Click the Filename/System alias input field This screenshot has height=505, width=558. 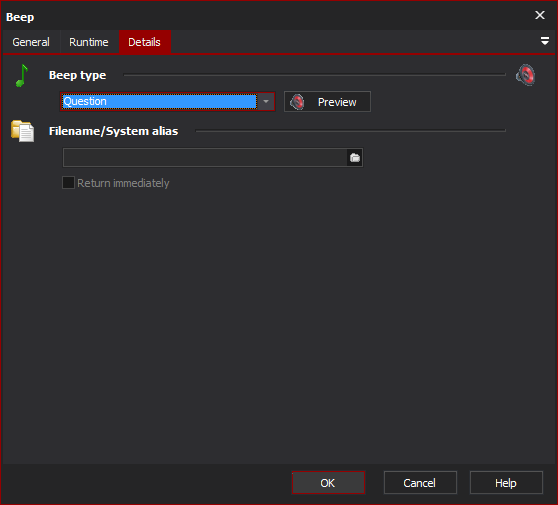(205, 158)
